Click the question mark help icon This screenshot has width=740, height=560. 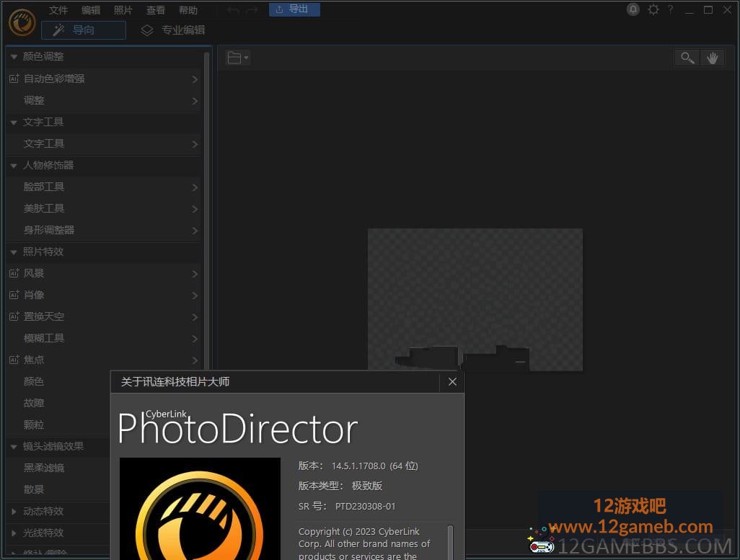671,9
